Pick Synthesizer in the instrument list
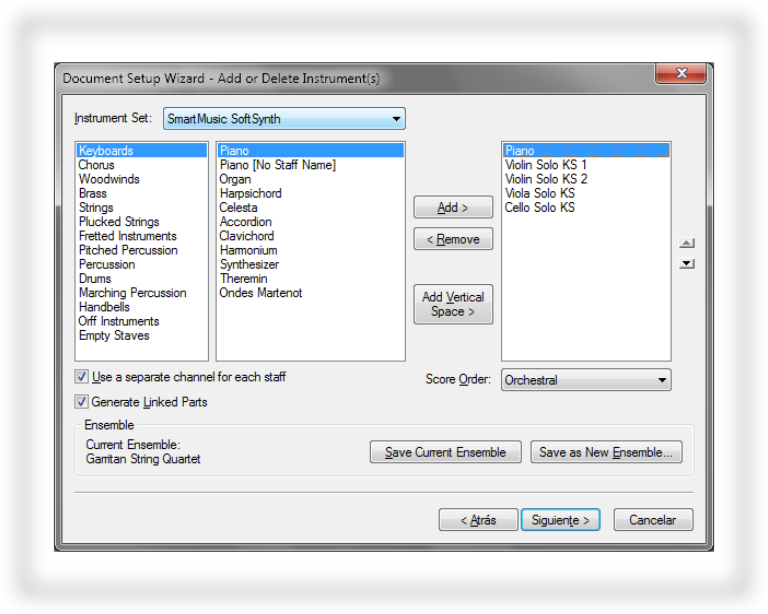Viewport: 768px width, 614px height. pos(249,265)
